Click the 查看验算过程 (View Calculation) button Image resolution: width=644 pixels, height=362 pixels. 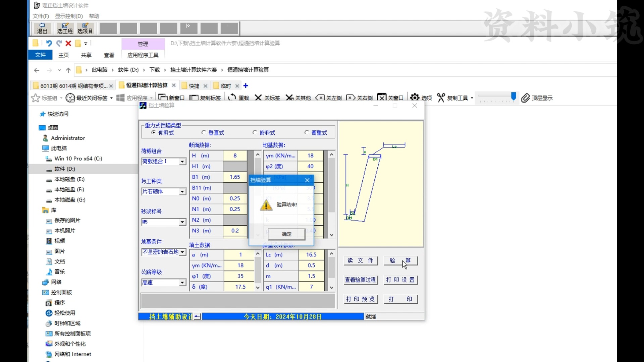360,279
